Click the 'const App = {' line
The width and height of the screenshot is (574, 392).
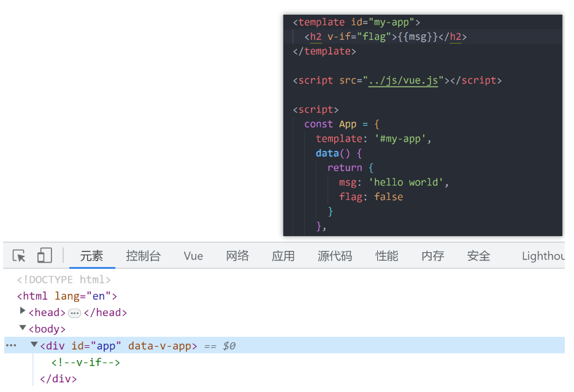click(342, 124)
